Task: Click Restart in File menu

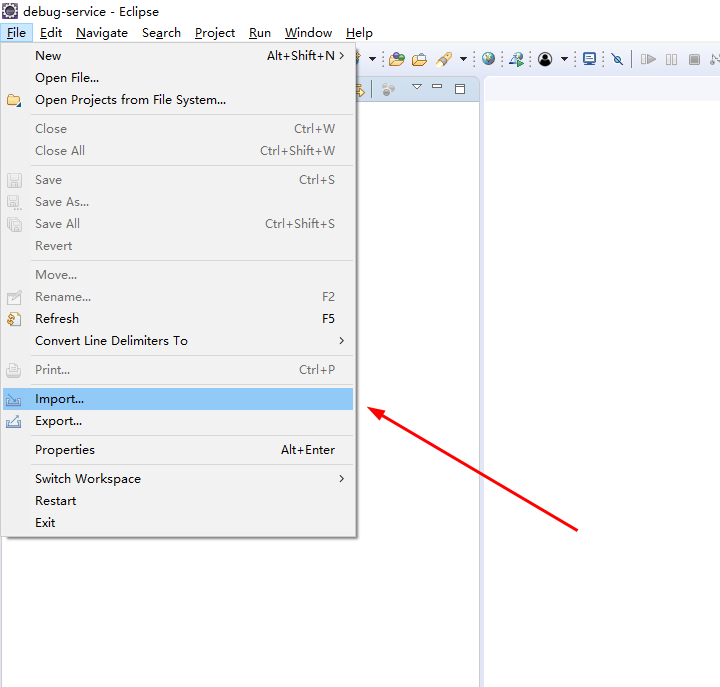Action: click(178, 501)
